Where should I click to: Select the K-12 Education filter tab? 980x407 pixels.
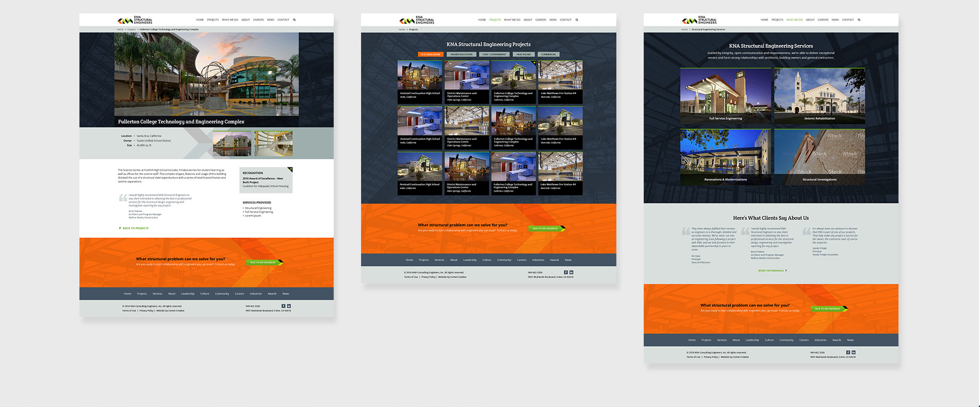pyautogui.click(x=431, y=54)
